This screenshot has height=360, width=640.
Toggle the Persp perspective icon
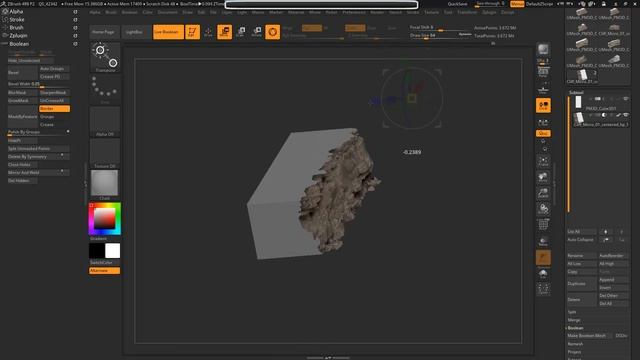pos(543,72)
